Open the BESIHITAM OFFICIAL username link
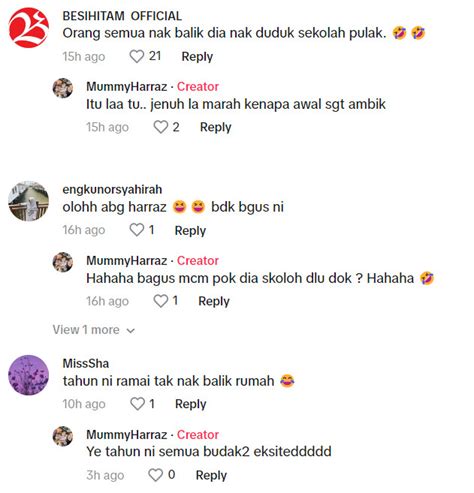Image resolution: width=474 pixels, height=493 pixels. 122,16
